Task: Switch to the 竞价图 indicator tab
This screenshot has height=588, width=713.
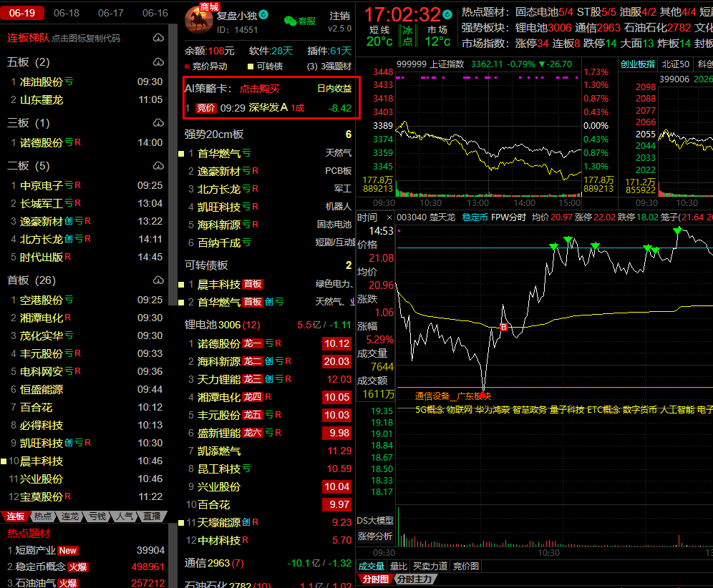Action: click(x=466, y=567)
